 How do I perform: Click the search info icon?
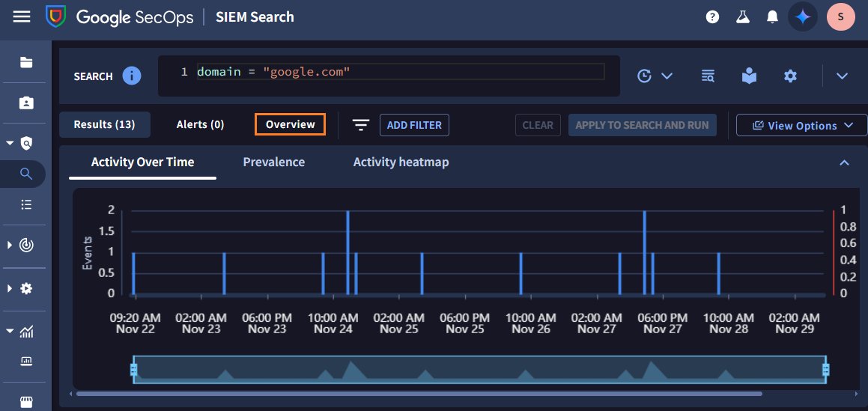[x=132, y=76]
